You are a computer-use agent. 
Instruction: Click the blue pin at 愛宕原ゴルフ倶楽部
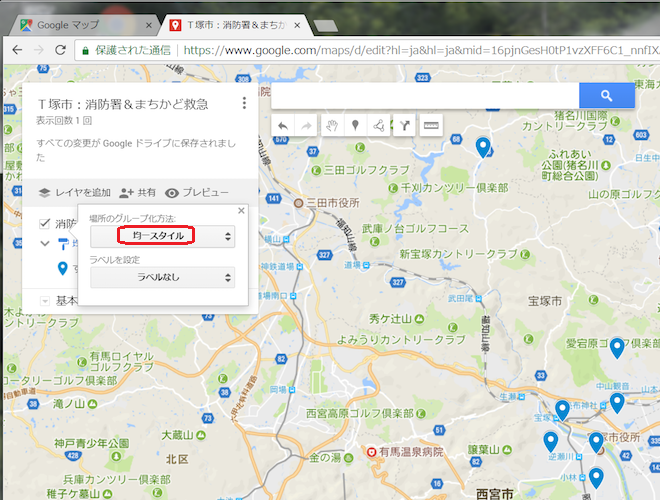617,348
